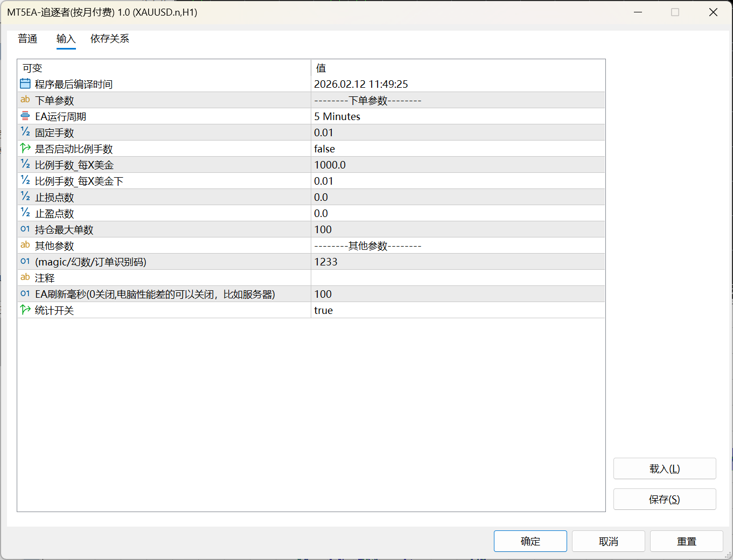Open the 依存关系 tab
Viewport: 733px width, 560px height.
tap(109, 39)
